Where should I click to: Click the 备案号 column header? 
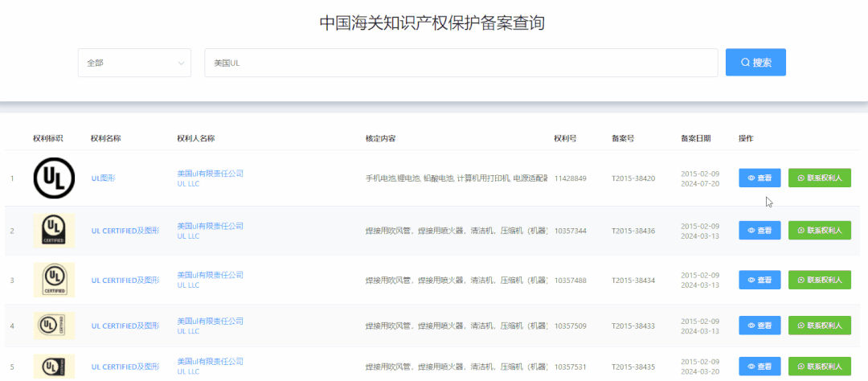[x=623, y=138]
